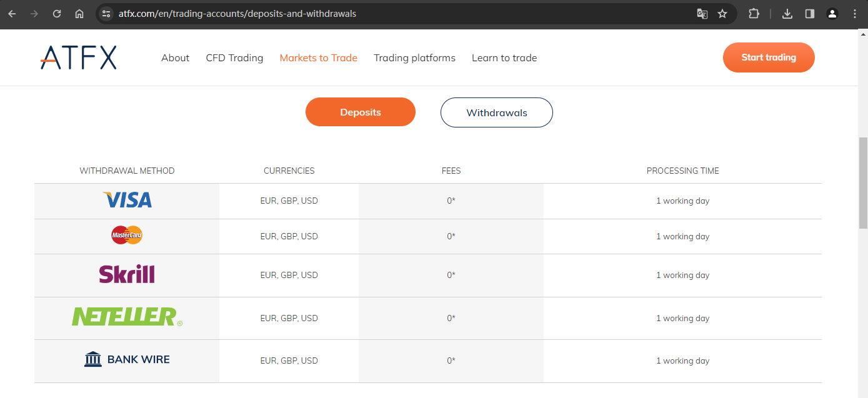Click the browser forward arrow
Image resolution: width=868 pixels, height=398 pixels.
pyautogui.click(x=34, y=14)
